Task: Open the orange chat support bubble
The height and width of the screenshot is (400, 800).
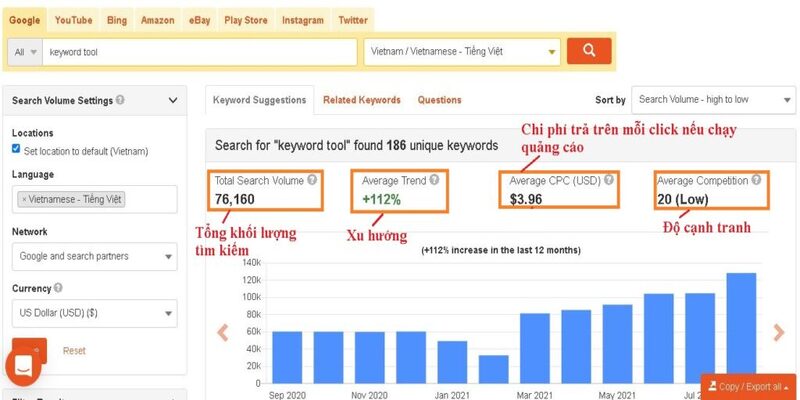Action: click(x=23, y=367)
